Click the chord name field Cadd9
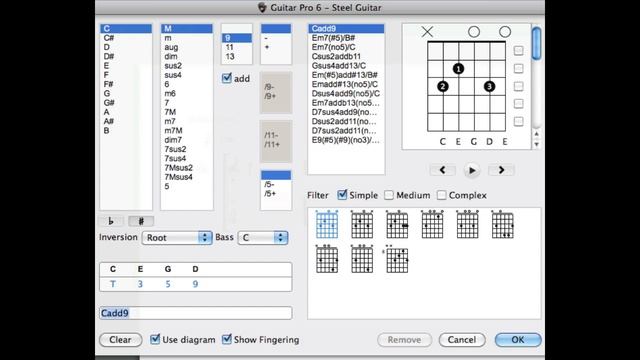This screenshot has width=640, height=360. (x=196, y=313)
